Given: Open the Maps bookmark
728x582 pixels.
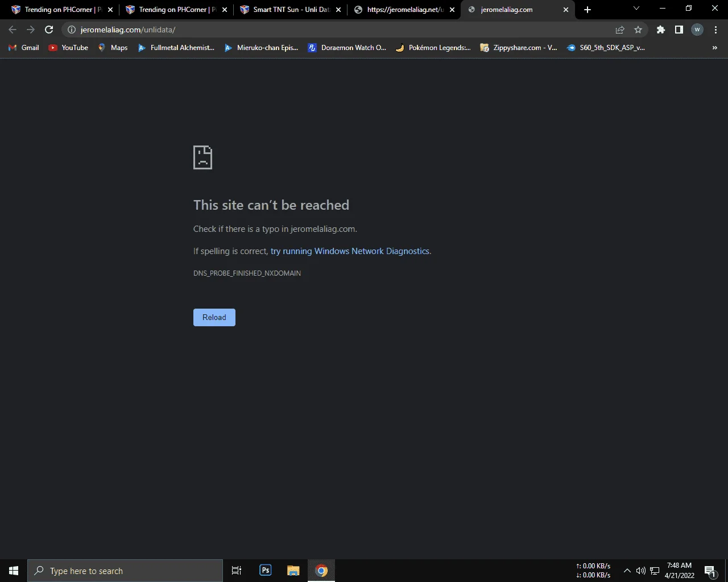Looking at the screenshot, I should [113, 48].
